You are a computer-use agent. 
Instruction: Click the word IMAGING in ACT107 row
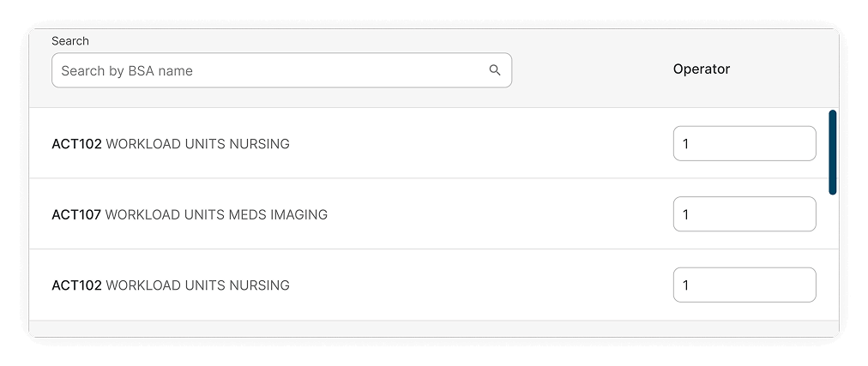[x=298, y=214]
